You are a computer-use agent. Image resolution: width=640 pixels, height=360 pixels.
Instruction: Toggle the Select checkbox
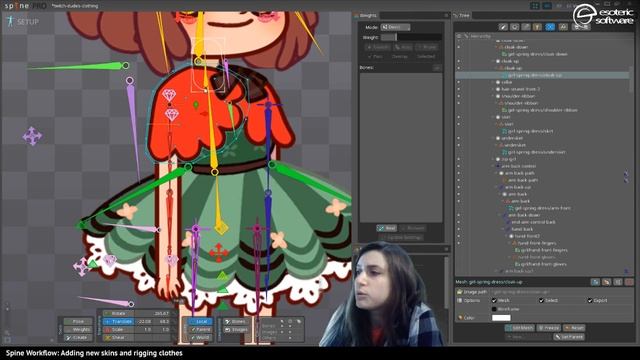coord(542,300)
